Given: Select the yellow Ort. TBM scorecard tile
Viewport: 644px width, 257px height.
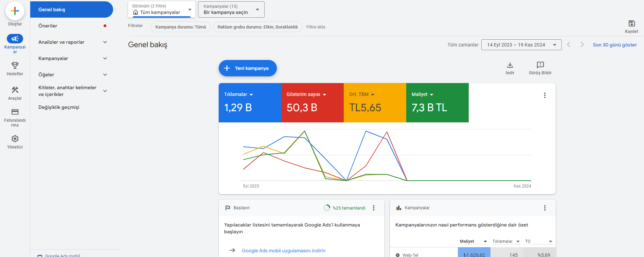Looking at the screenshot, I should [x=375, y=103].
